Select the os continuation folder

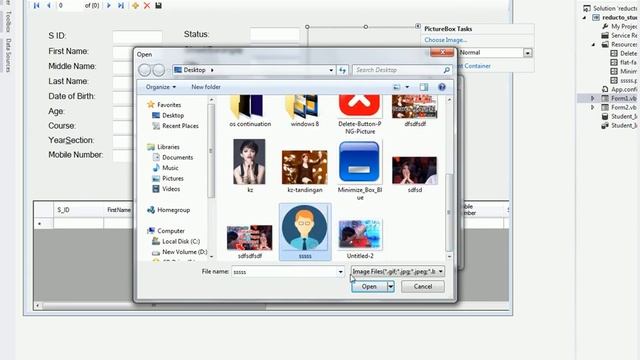(x=250, y=111)
